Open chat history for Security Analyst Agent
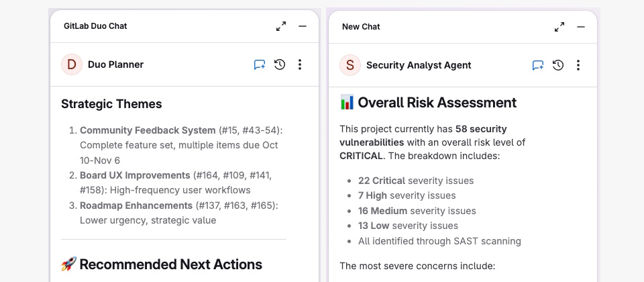Viewport: 644px width, 282px height. [558, 65]
